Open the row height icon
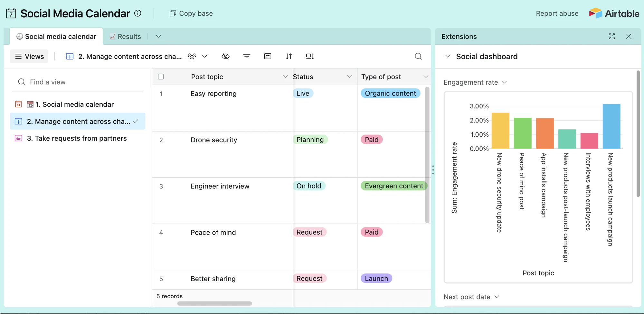The height and width of the screenshot is (314, 644). click(310, 56)
